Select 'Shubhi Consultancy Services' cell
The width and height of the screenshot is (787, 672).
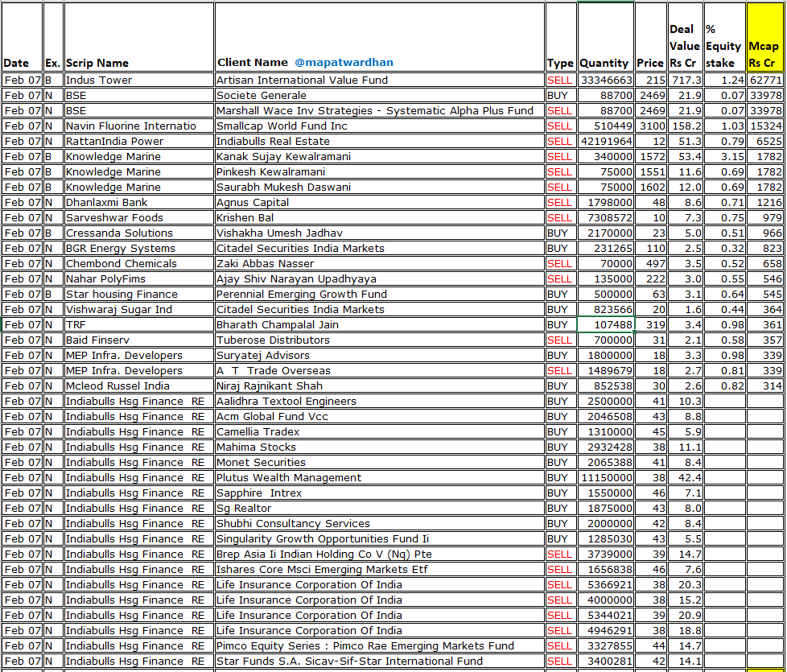(x=380, y=524)
